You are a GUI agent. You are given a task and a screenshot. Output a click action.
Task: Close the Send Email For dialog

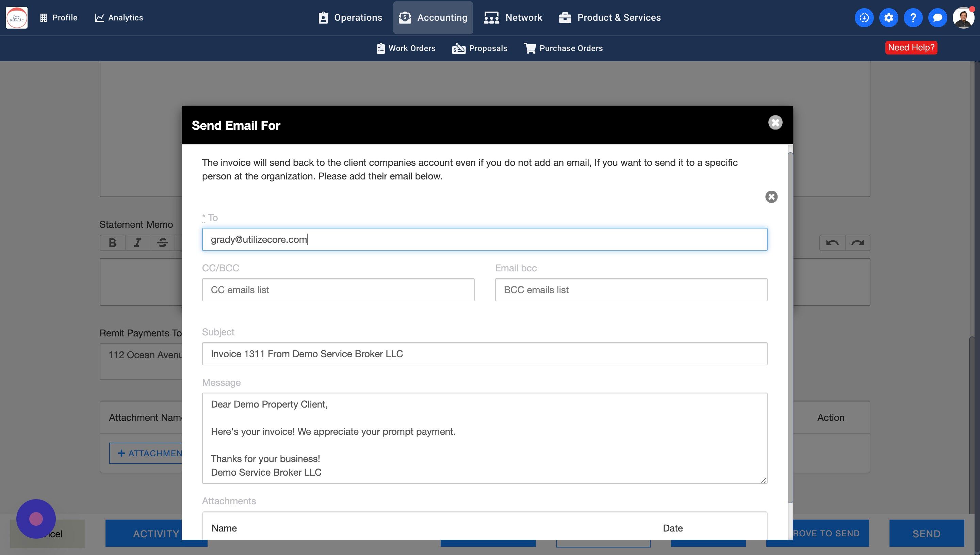tap(775, 123)
